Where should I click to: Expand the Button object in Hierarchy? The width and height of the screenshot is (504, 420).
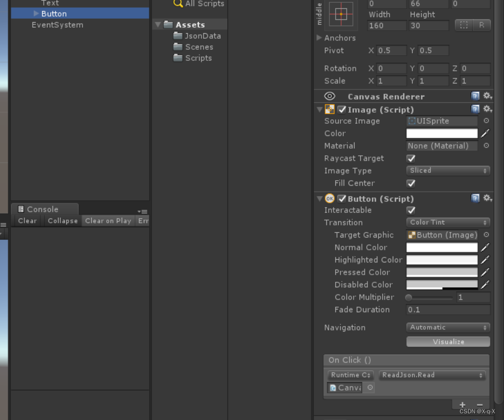(36, 13)
